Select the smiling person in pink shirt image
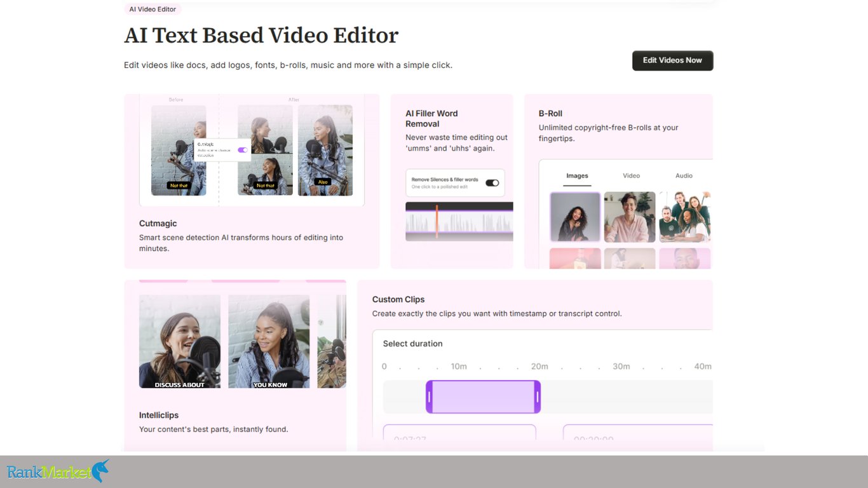 pyautogui.click(x=630, y=217)
